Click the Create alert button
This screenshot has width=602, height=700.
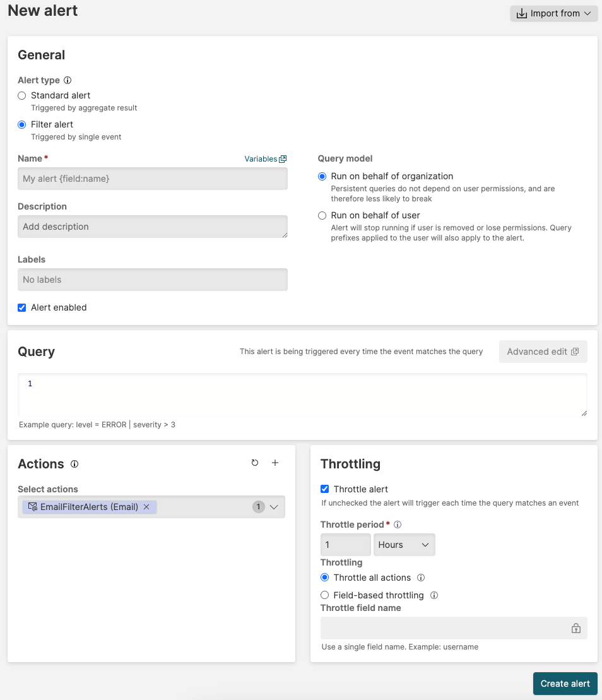565,684
